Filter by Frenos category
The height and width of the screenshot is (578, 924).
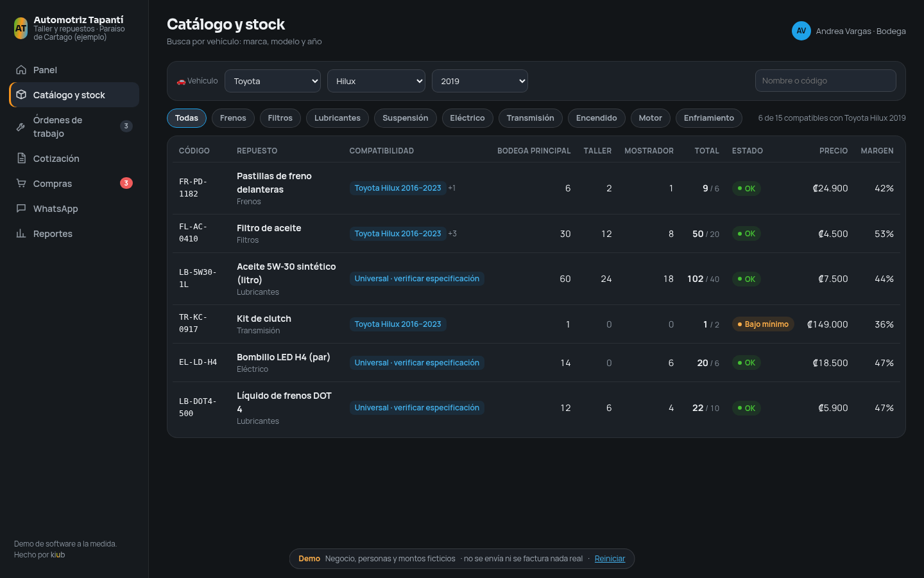(x=233, y=118)
